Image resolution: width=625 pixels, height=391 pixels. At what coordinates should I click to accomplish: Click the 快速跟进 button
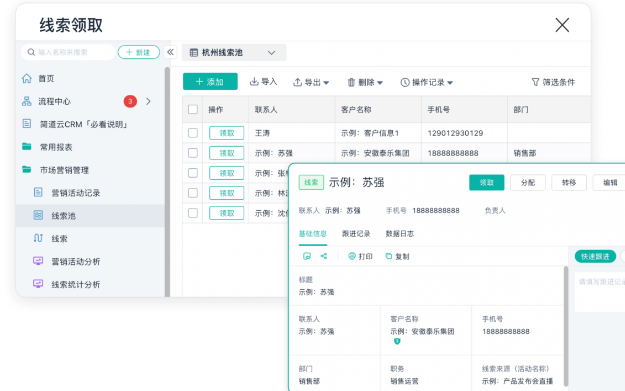point(595,256)
